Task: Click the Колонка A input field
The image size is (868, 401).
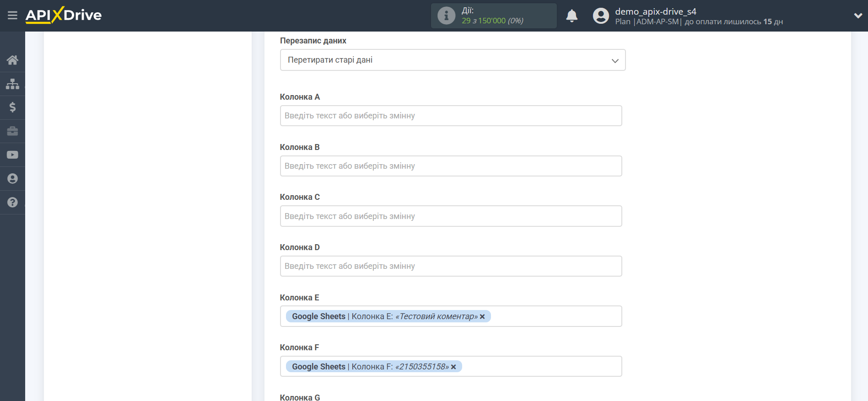Action: tap(451, 116)
